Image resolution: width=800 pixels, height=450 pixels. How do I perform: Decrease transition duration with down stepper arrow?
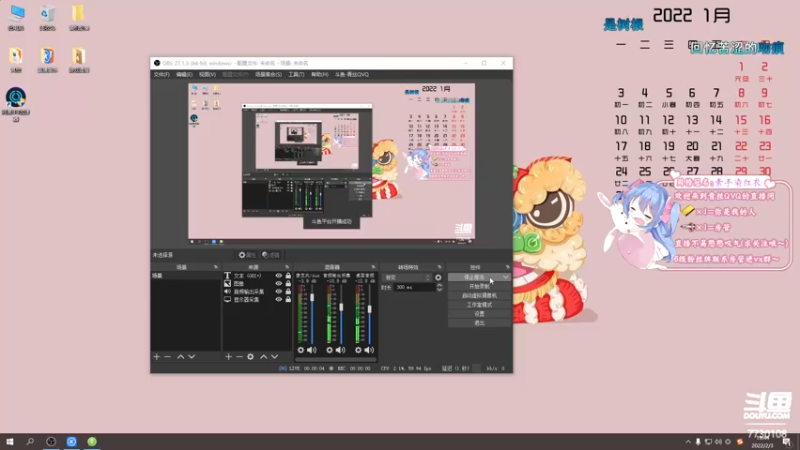point(439,290)
